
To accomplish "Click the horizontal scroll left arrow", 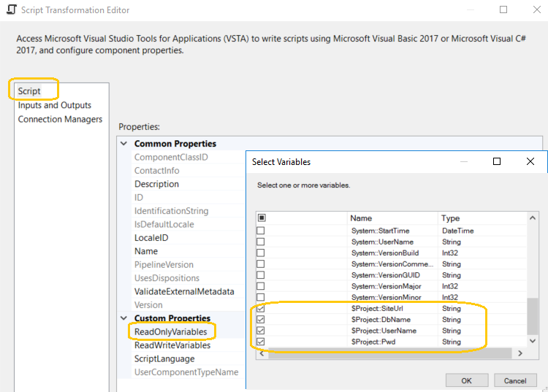I will tap(262, 353).
